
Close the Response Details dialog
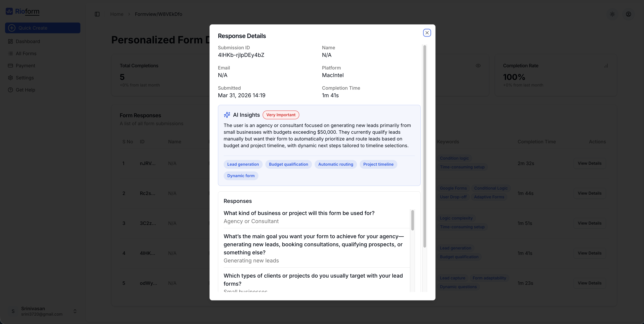pyautogui.click(x=427, y=33)
